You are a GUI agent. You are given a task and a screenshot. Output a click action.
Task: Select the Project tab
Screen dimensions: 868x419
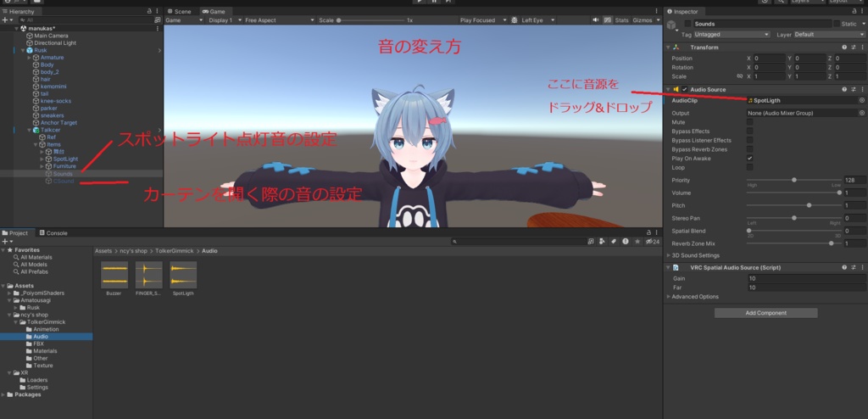tap(15, 232)
